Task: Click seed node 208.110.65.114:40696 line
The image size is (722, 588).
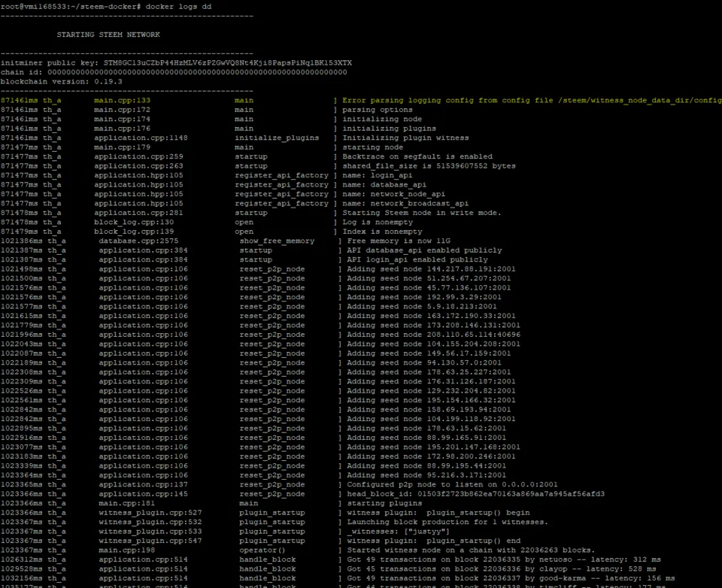Action: coord(433,335)
